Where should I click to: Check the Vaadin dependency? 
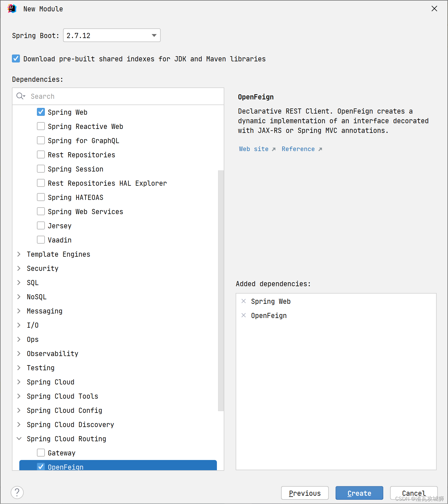(41, 240)
